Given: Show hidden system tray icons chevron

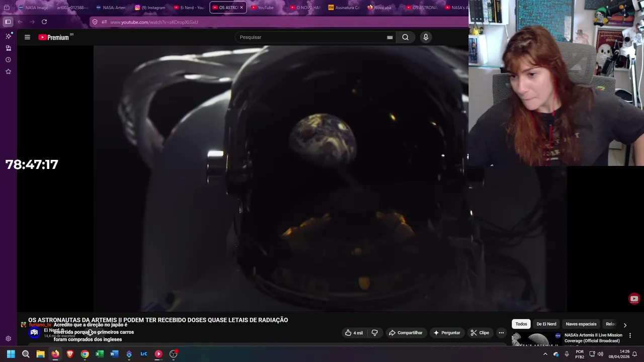Looking at the screenshot, I should pyautogui.click(x=545, y=354).
